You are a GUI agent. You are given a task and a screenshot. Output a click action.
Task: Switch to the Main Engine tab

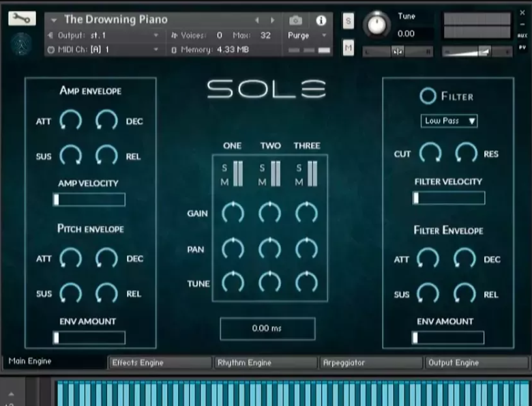click(54, 362)
